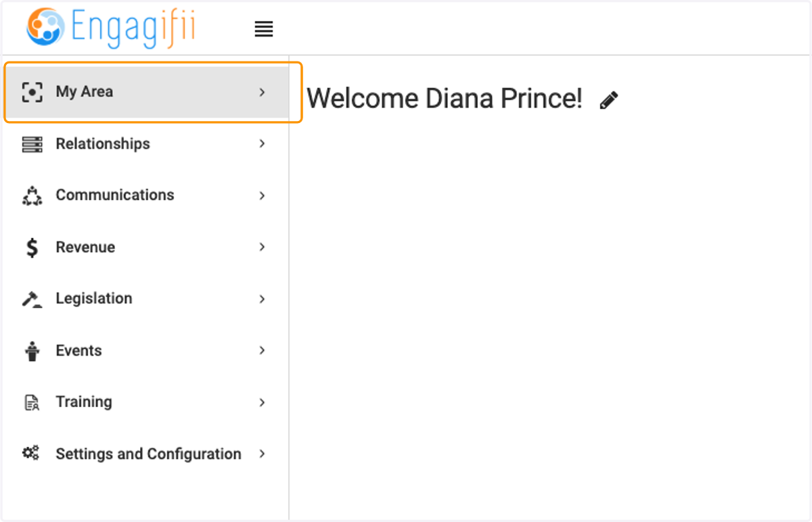Open the Events menu item
The image size is (812, 522).
145,351
